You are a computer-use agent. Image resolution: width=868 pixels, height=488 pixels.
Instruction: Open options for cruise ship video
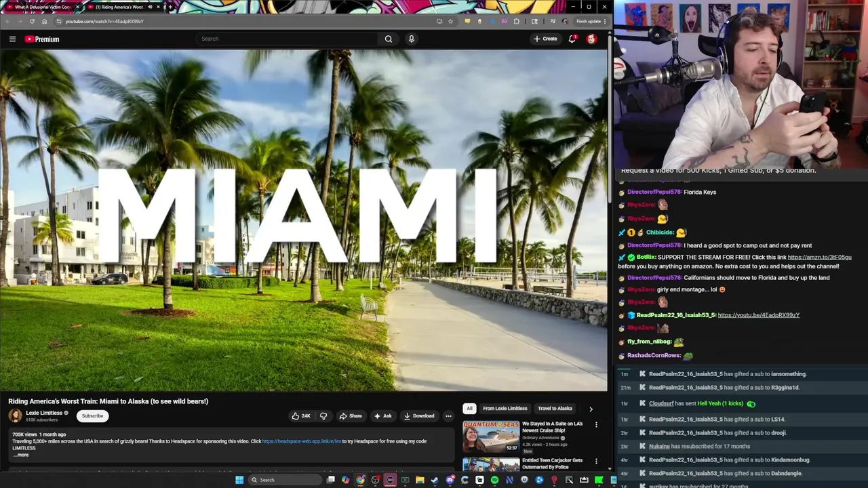(x=596, y=425)
